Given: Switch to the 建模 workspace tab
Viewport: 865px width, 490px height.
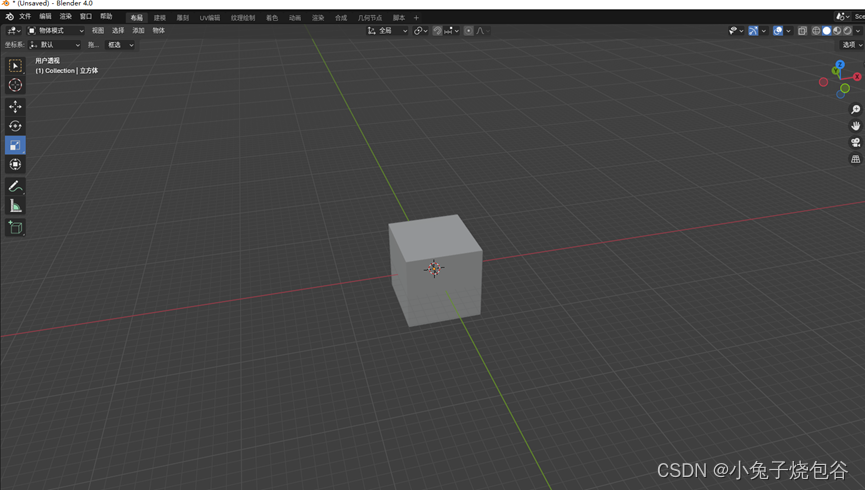Looking at the screenshot, I should coord(159,18).
